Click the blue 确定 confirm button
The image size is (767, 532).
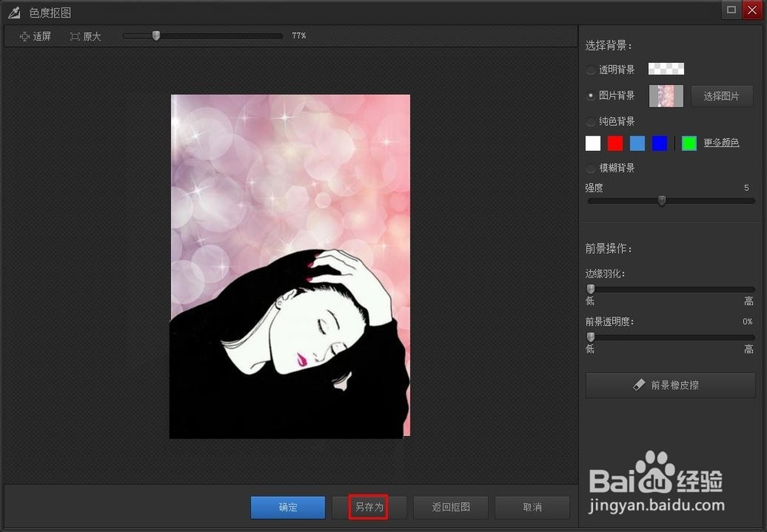click(x=288, y=507)
